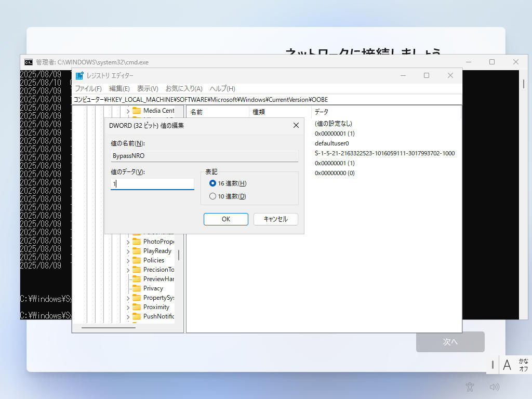Select the Policies tree item label

pos(154,260)
